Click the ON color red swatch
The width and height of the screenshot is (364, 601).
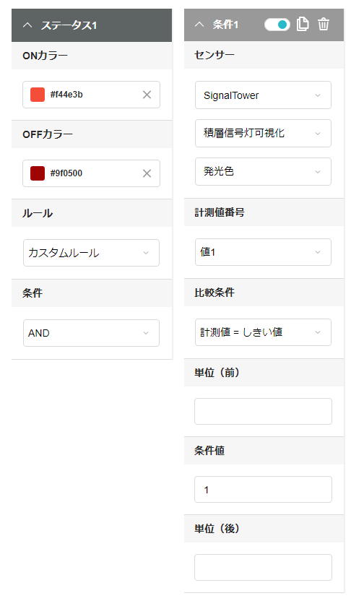pyautogui.click(x=38, y=95)
